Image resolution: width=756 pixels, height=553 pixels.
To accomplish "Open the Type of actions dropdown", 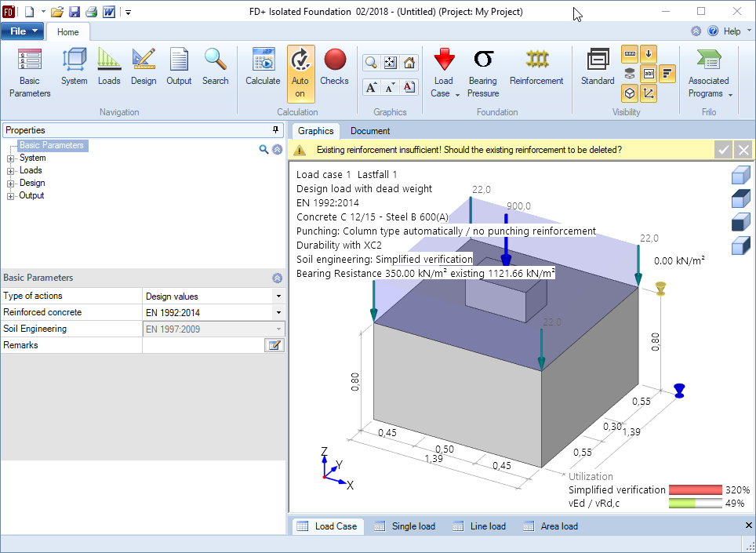I will (x=278, y=296).
